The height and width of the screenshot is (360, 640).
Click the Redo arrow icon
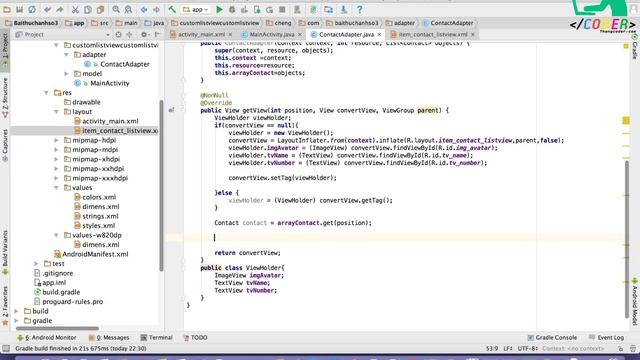(60, 9)
